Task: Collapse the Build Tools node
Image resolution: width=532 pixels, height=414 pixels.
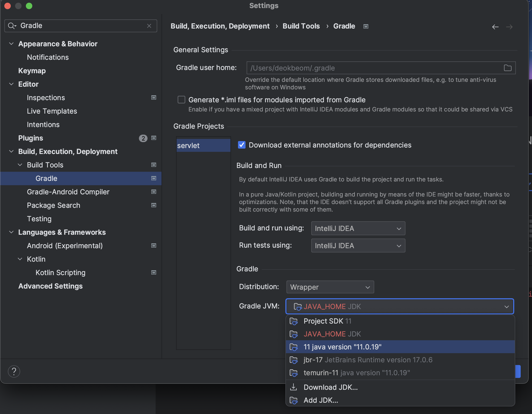Action: pyautogui.click(x=20, y=165)
